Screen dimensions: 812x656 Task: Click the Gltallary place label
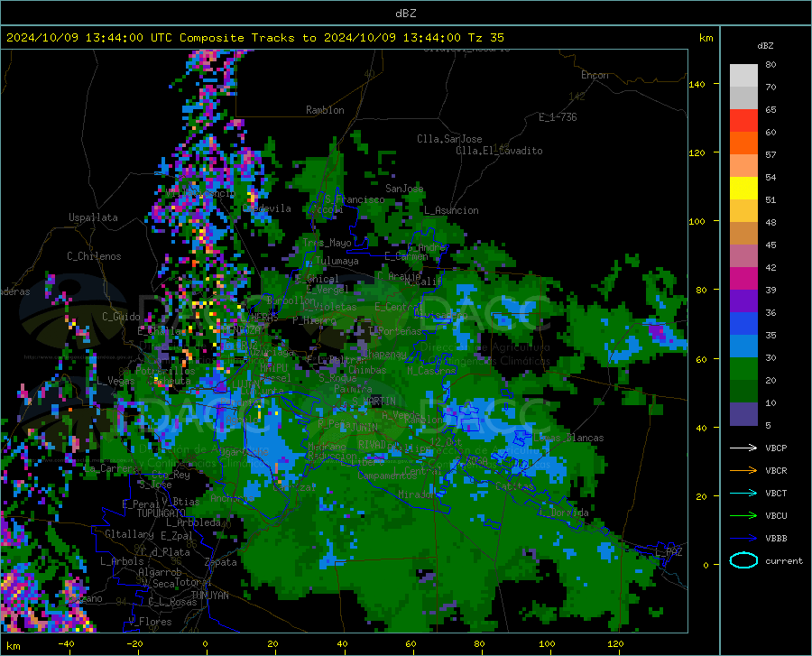point(129,534)
